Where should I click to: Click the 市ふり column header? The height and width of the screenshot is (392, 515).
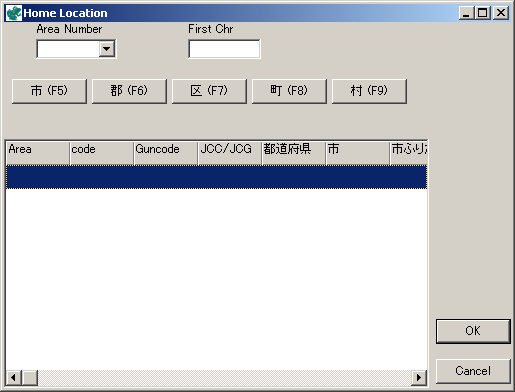tap(409, 153)
